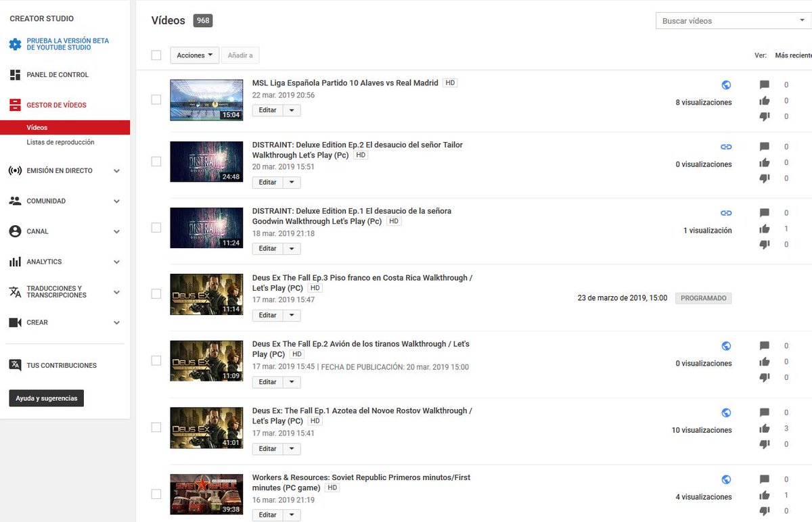
Task: Expand the Emisión en Directo section chevron
Action: [x=116, y=171]
